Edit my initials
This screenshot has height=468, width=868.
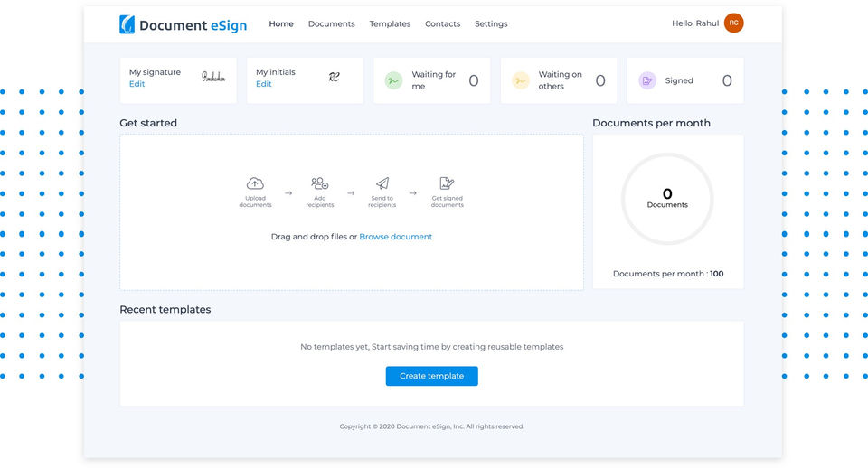point(263,84)
